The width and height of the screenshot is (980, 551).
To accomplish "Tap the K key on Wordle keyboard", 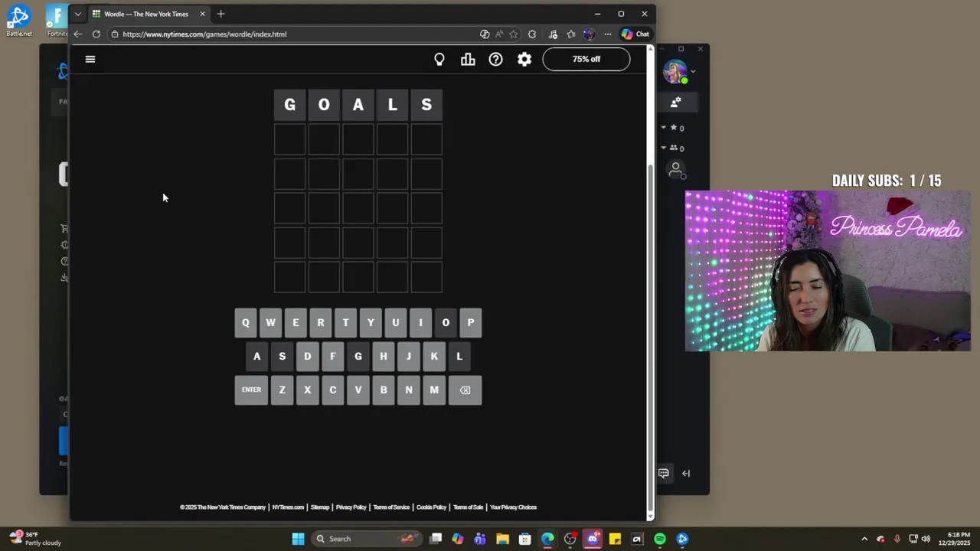I will [434, 356].
